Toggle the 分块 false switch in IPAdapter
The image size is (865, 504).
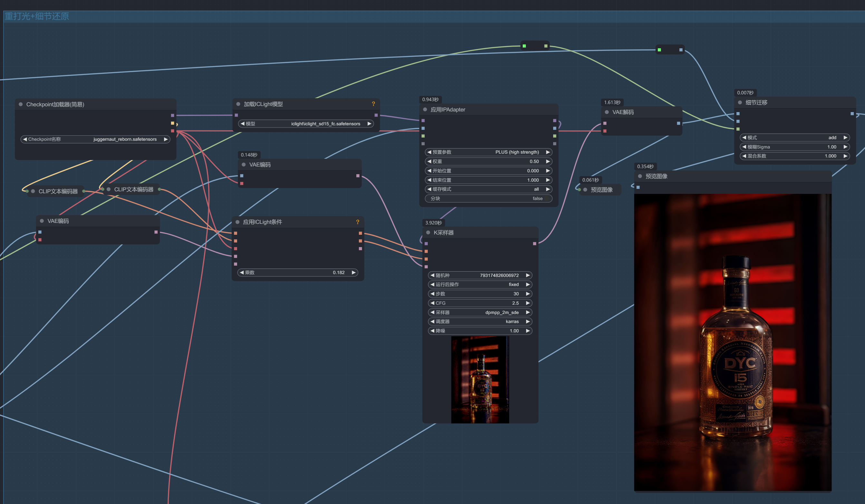tap(546, 199)
